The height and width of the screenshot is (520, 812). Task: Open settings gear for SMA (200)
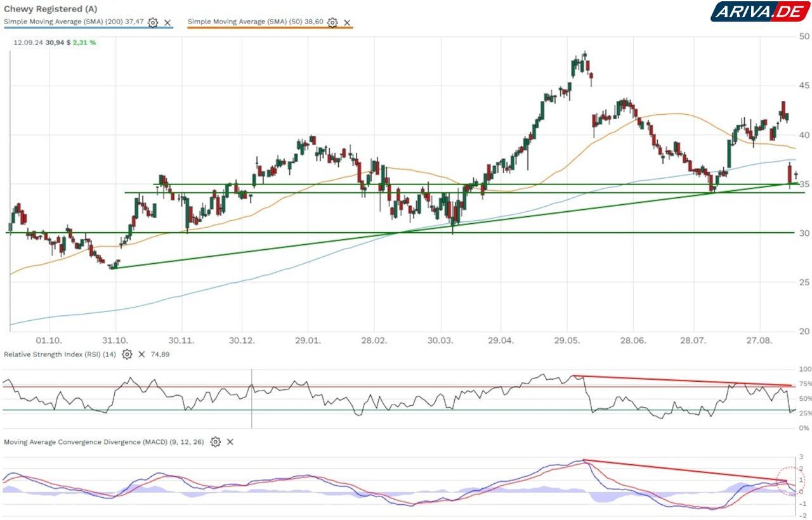click(153, 22)
